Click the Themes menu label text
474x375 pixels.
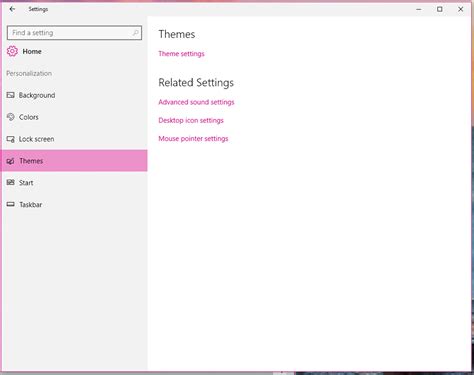[x=31, y=161]
